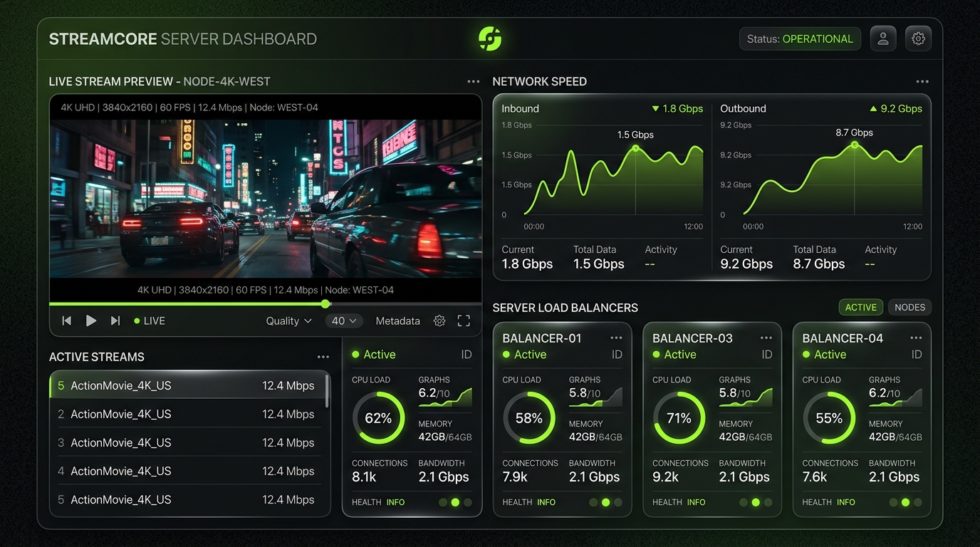Viewport: 980px width, 547px height.
Task: Open Active Streams more options menu
Action: [323, 357]
